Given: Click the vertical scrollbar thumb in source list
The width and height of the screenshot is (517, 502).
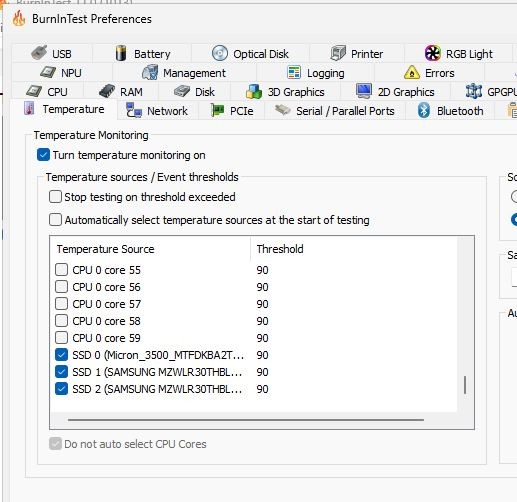Looking at the screenshot, I should coord(465,385).
